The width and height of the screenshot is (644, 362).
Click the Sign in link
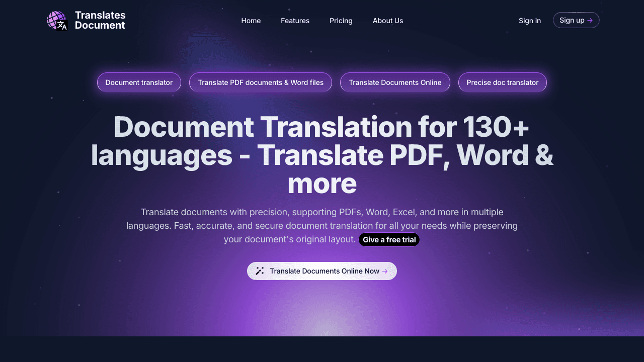coord(530,21)
